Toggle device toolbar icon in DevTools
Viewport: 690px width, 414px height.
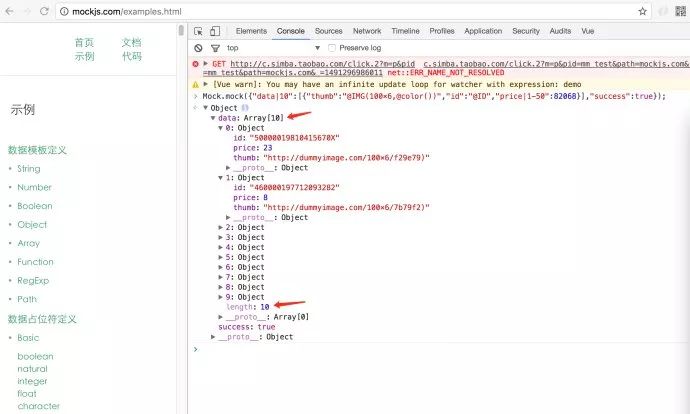coord(215,31)
